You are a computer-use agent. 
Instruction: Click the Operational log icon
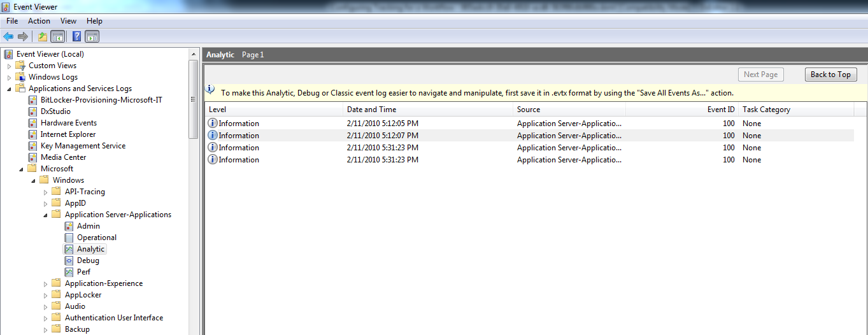tap(69, 238)
